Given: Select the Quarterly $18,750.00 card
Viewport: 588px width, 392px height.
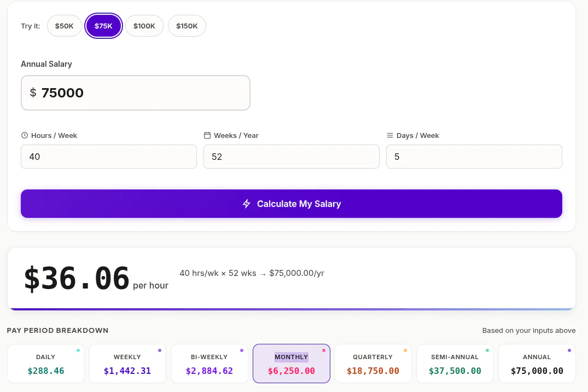Looking at the screenshot, I should click(x=372, y=364).
